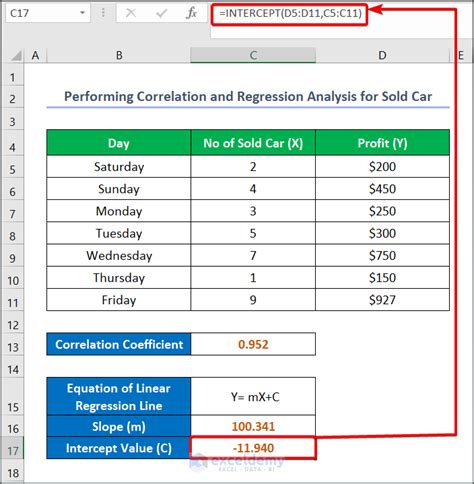This screenshot has width=474, height=484.
Task: Select the $450 profit cell
Action: [x=382, y=189]
